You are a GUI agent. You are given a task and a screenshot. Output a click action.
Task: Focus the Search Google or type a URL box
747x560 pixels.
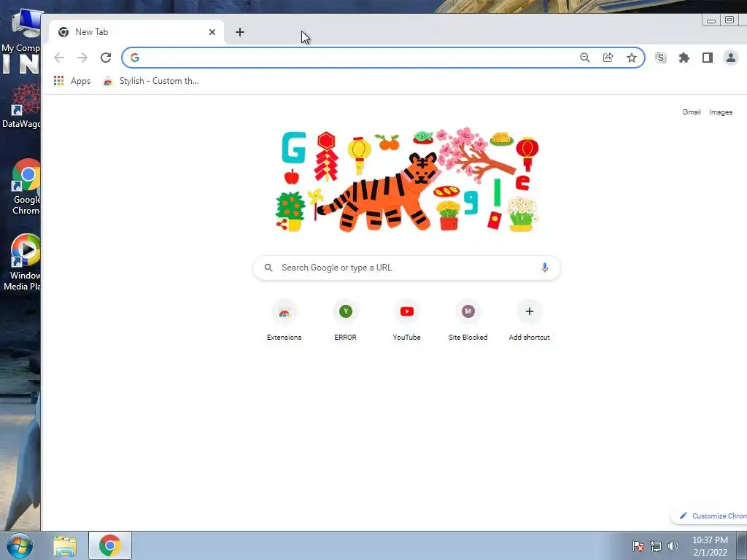[406, 268]
